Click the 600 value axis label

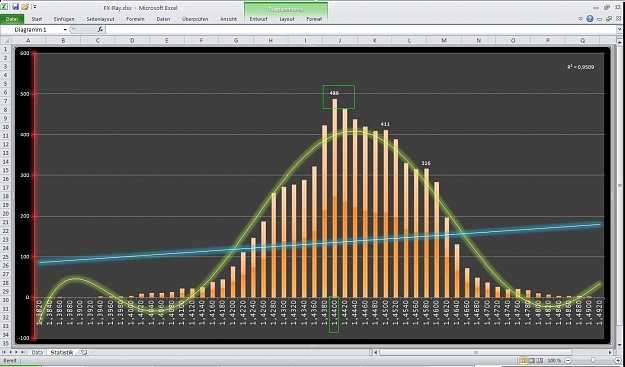(x=25, y=53)
